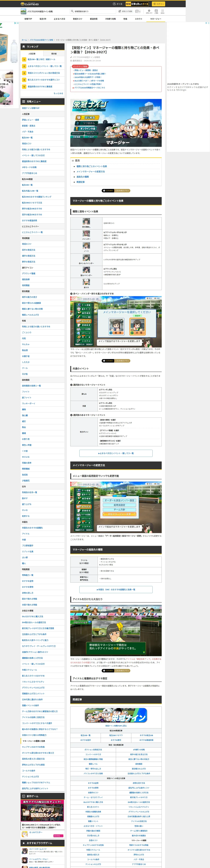210x868 pixels.
Task: Click the ログイン button
Action: [158, 4]
